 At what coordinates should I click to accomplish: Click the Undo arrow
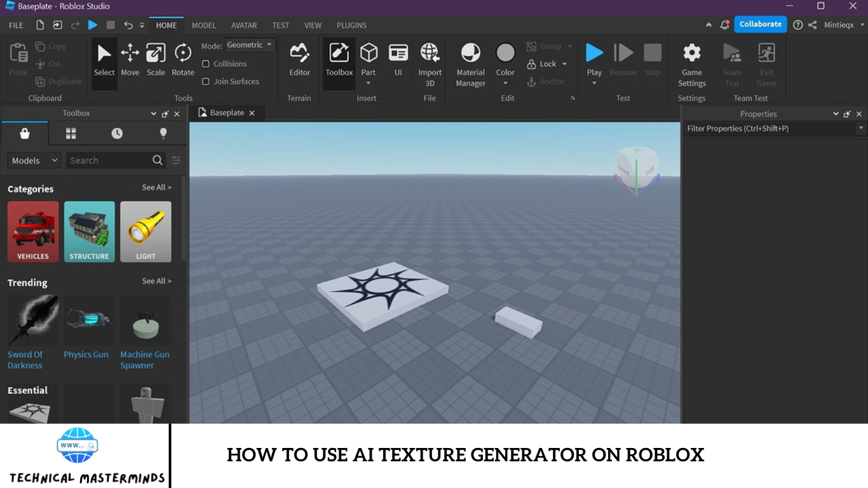pos(128,25)
